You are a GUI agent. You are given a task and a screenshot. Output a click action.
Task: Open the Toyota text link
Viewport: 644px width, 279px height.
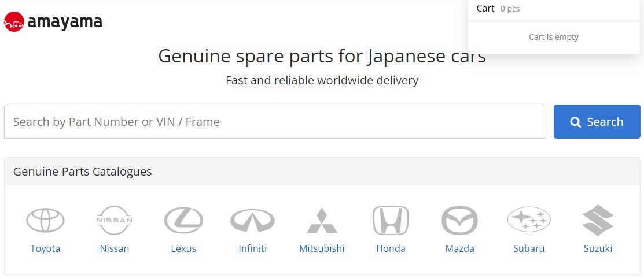point(45,248)
